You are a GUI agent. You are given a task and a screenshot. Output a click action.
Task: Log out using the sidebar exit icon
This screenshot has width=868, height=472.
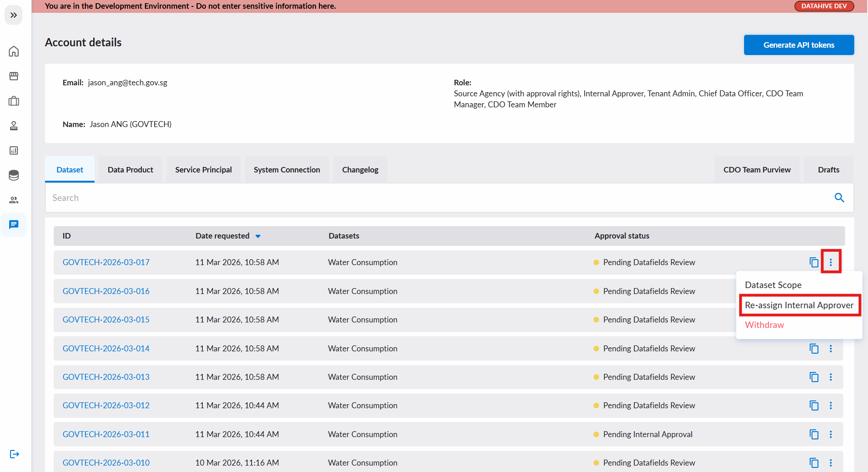pos(14,454)
